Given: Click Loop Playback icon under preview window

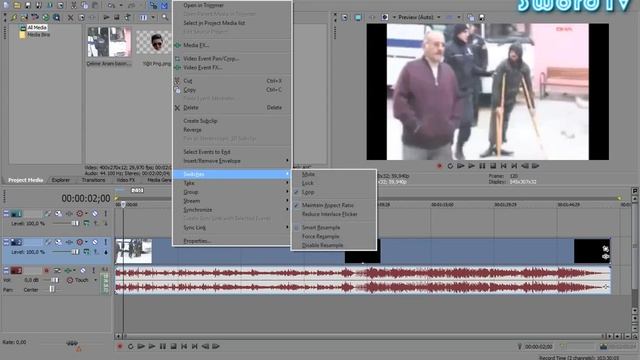Looking at the screenshot, I should 450,166.
